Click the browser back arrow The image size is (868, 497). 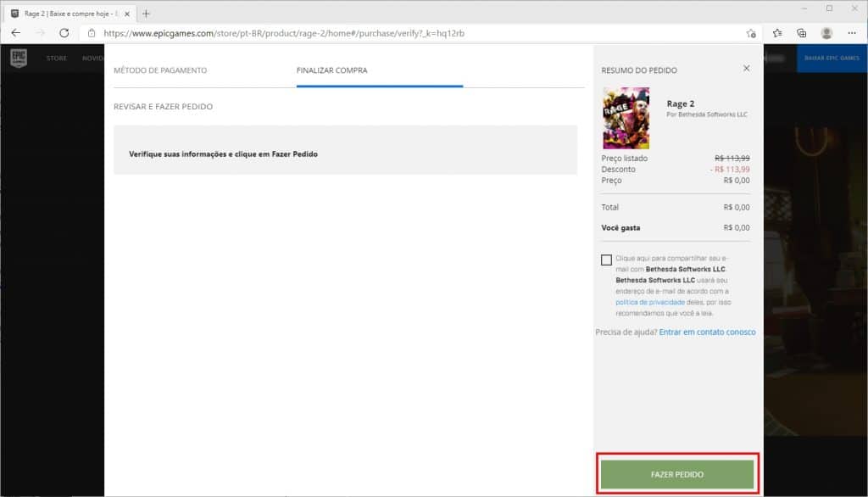pos(15,33)
